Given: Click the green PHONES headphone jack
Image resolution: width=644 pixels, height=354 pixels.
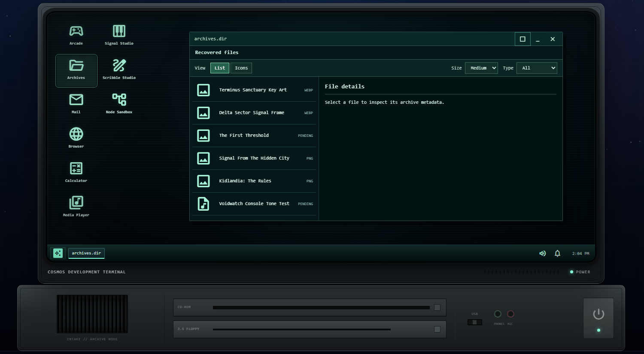Looking at the screenshot, I should pyautogui.click(x=498, y=314).
